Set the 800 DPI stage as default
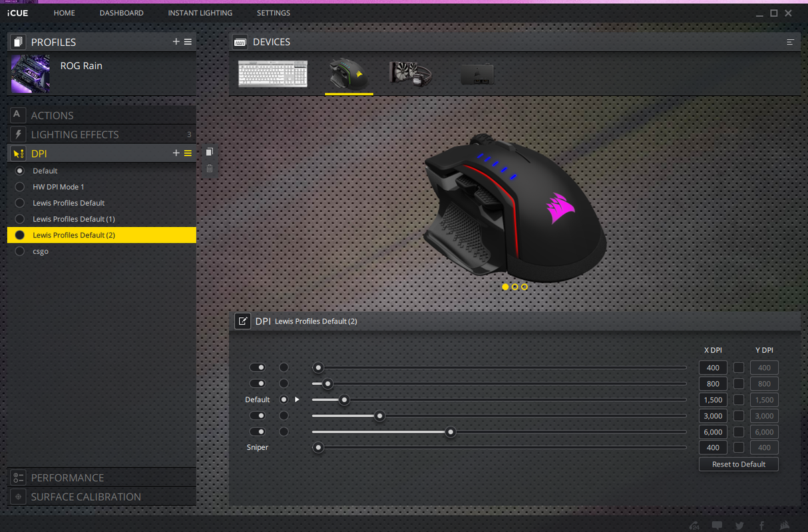Viewport: 808px width, 532px height. (284, 384)
